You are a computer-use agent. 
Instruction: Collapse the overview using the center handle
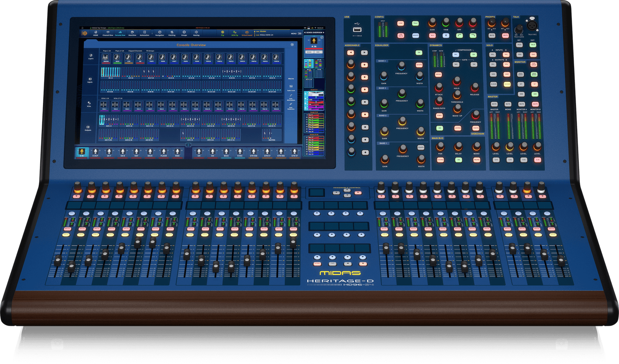click(x=188, y=145)
